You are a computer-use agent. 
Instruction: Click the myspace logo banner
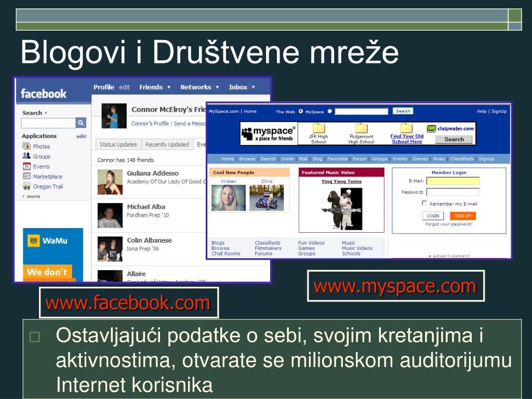(269, 134)
